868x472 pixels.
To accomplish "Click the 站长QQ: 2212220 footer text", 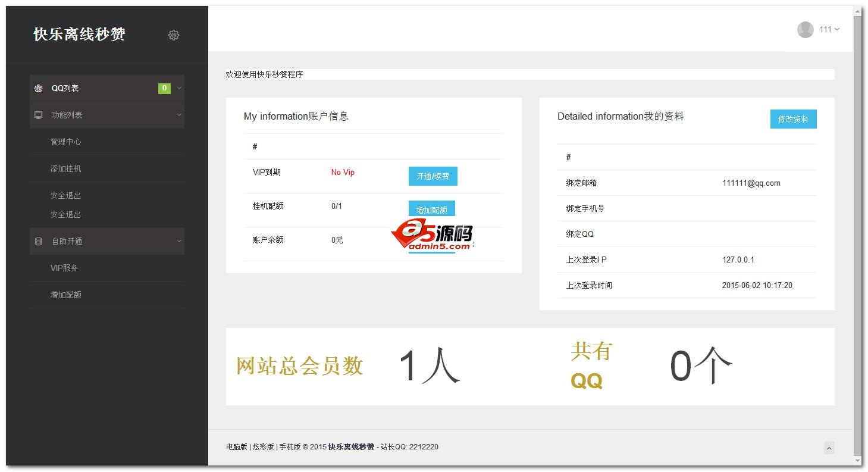I will (409, 447).
